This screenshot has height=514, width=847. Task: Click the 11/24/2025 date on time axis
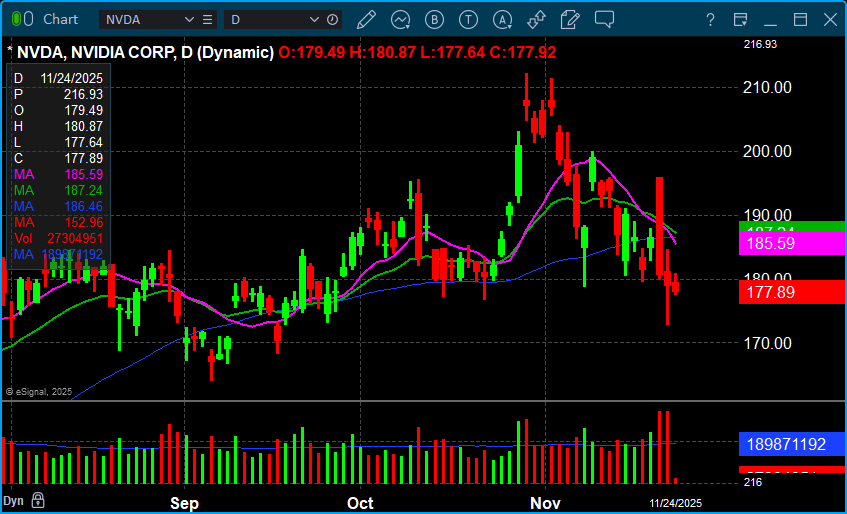(x=675, y=503)
